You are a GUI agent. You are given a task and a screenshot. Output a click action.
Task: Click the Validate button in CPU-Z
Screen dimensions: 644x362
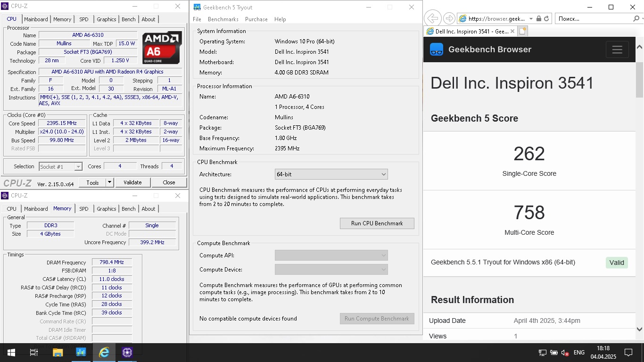coord(132,182)
